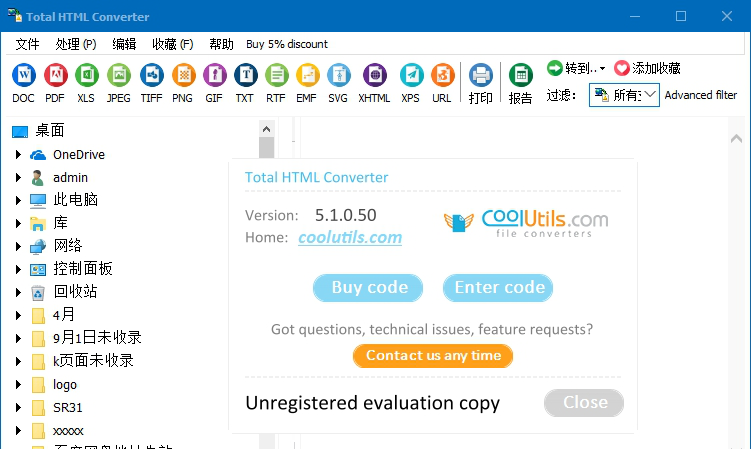The width and height of the screenshot is (751, 466).
Task: Open the 编辑 menu
Action: 125,44
